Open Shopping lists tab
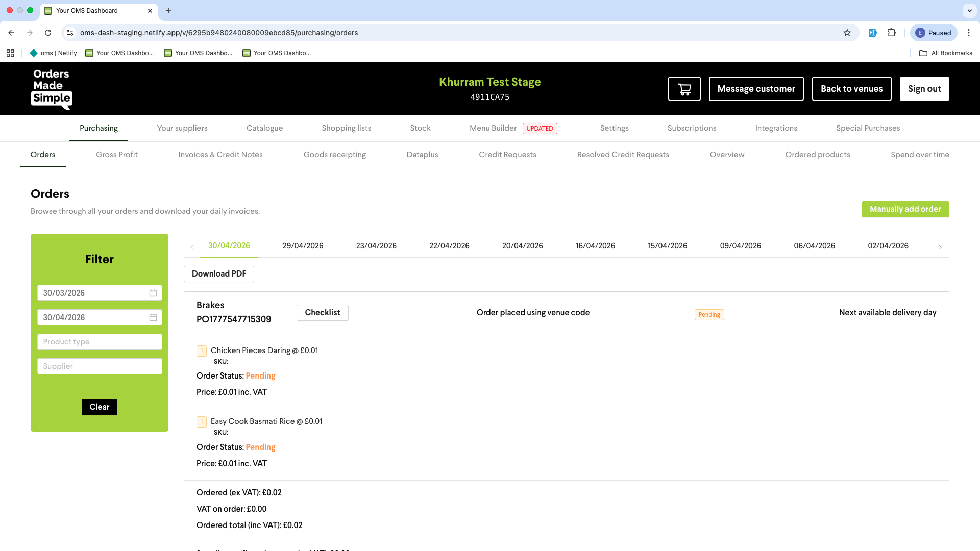The image size is (980, 551). click(346, 128)
